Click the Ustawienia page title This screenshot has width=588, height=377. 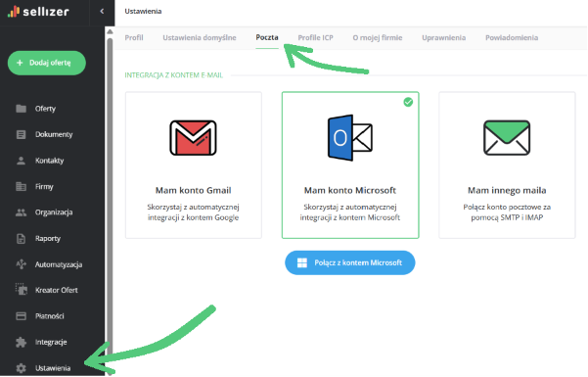[143, 12]
